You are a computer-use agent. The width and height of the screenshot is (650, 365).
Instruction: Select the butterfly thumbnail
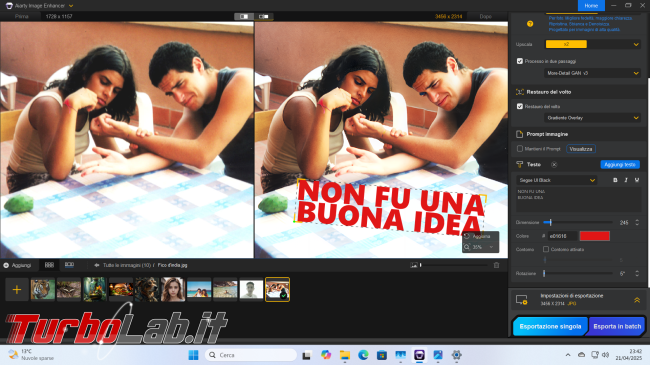69,289
